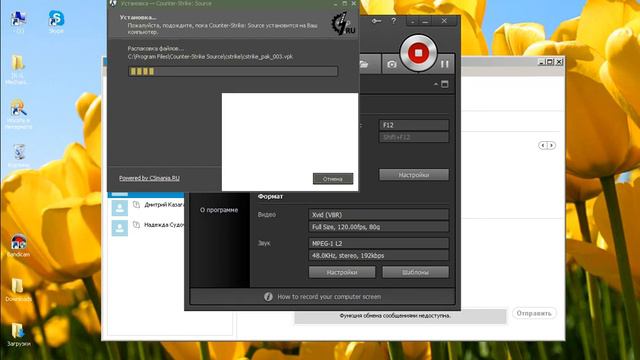640x360 pixels.
Task: Click the info icon in Bandicam footer
Action: (268, 297)
